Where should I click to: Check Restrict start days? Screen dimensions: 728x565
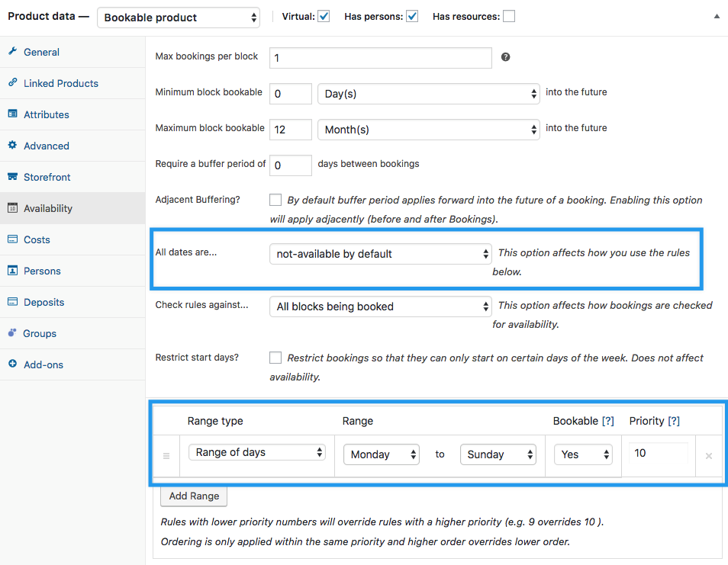click(275, 358)
